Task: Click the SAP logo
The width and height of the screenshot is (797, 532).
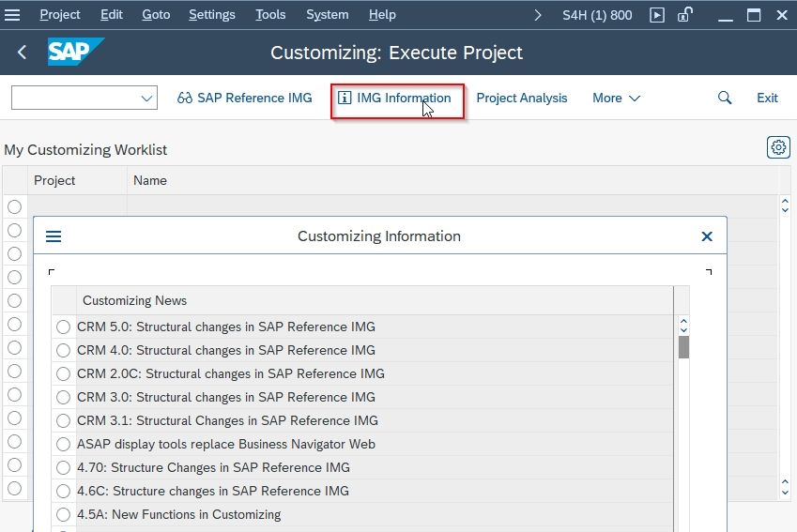Action: (76, 52)
